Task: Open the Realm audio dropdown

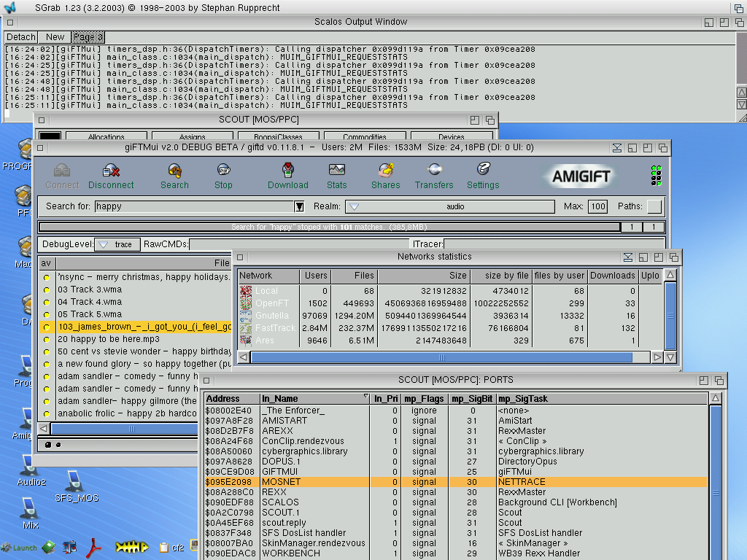Action: tap(449, 206)
